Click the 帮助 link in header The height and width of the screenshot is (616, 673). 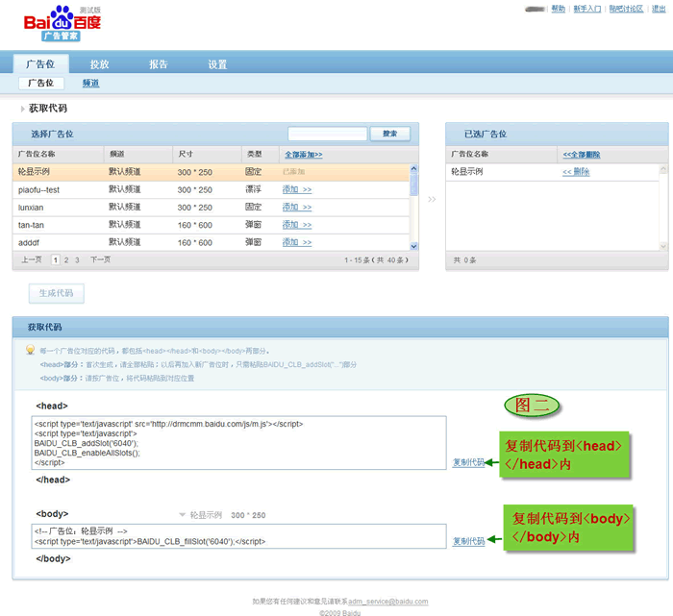coord(558,9)
